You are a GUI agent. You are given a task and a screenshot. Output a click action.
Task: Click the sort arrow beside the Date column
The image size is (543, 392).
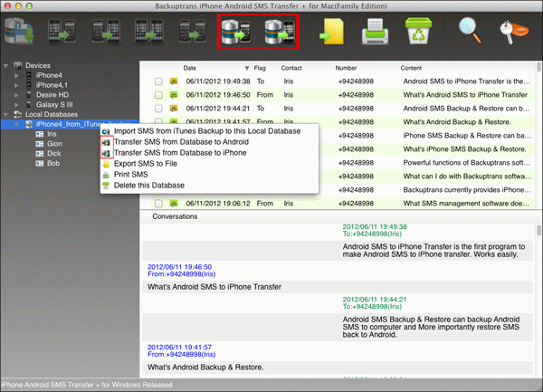247,68
